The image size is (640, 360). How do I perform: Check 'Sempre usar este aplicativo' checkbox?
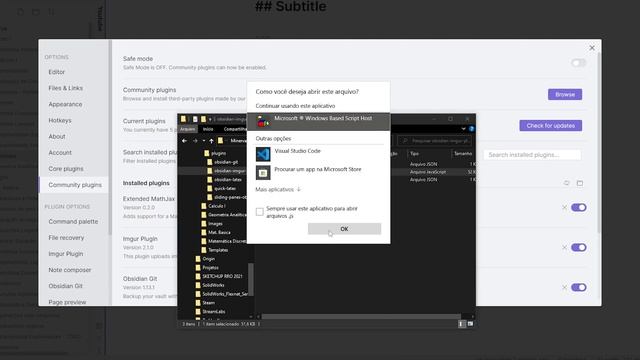click(x=260, y=212)
